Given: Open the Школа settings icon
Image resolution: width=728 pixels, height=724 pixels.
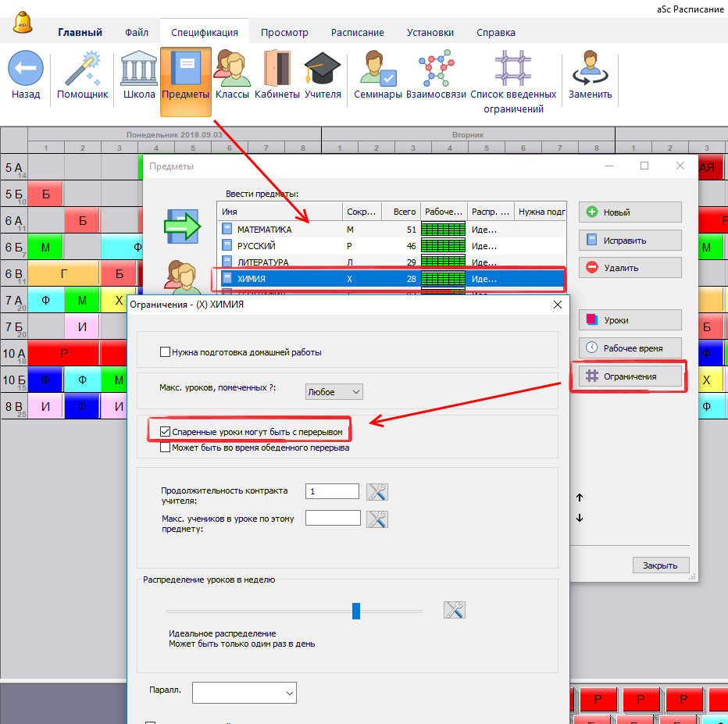Looking at the screenshot, I should click(139, 70).
